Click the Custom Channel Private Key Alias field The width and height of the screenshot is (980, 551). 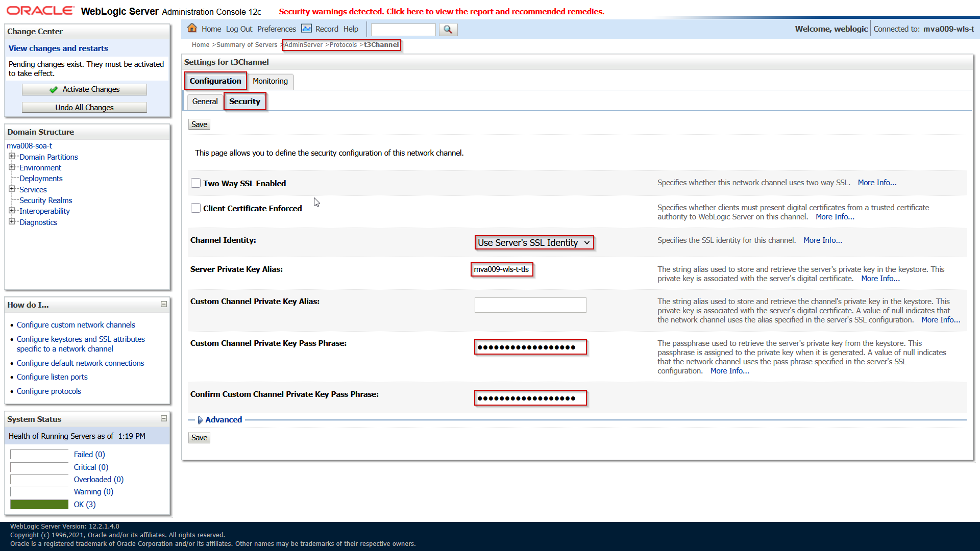tap(530, 305)
